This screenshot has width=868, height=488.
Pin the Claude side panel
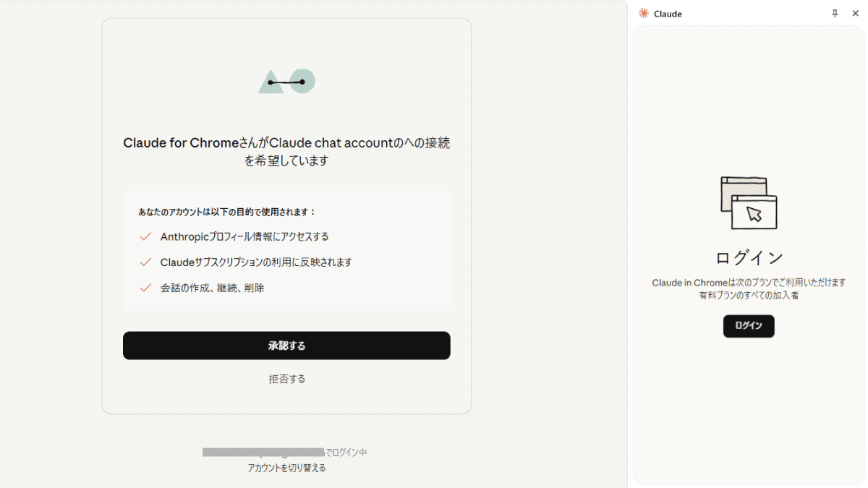[x=835, y=13]
